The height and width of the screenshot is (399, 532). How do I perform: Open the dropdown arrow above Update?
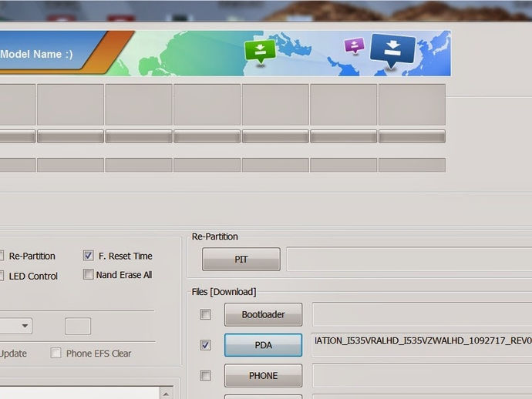pyautogui.click(x=25, y=326)
